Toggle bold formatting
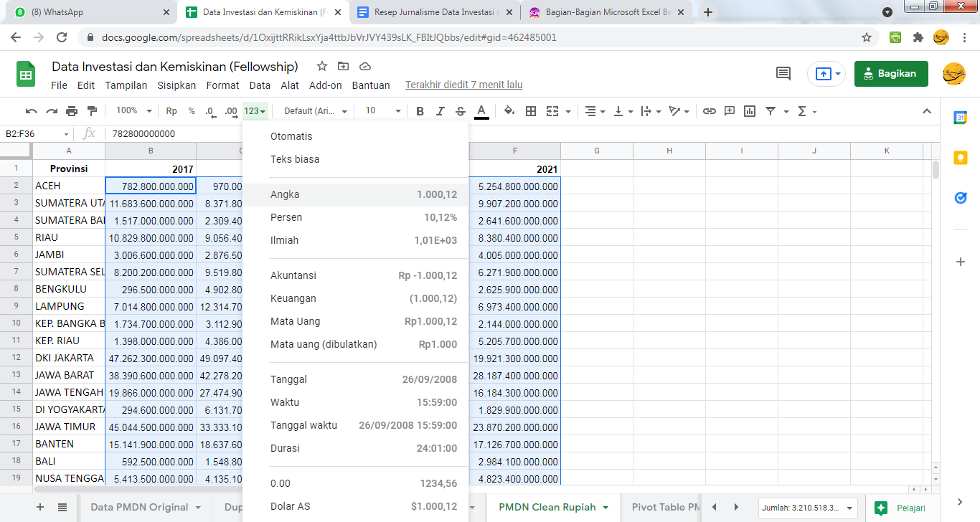Image resolution: width=980 pixels, height=522 pixels. tap(420, 111)
